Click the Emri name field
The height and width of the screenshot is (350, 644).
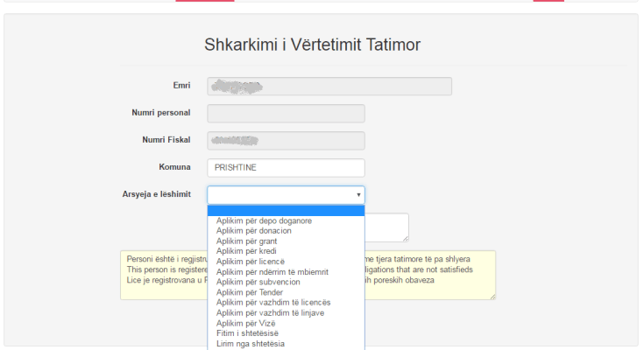[x=329, y=86]
